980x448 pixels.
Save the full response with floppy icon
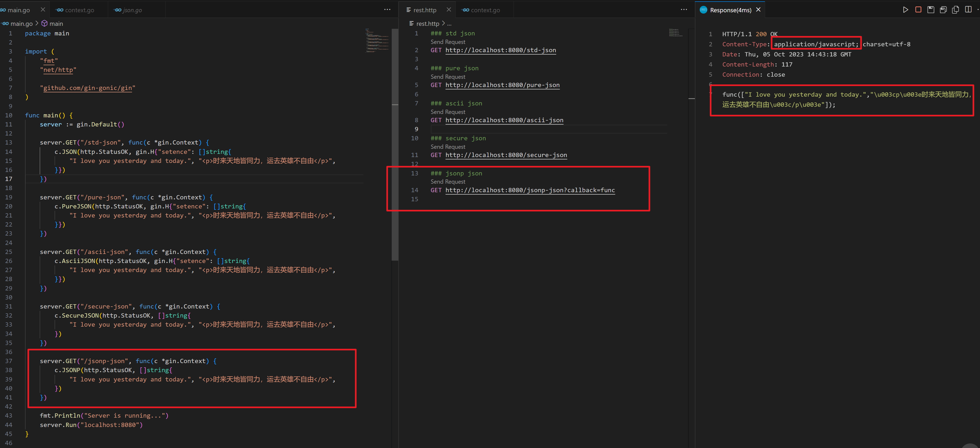click(x=930, y=10)
